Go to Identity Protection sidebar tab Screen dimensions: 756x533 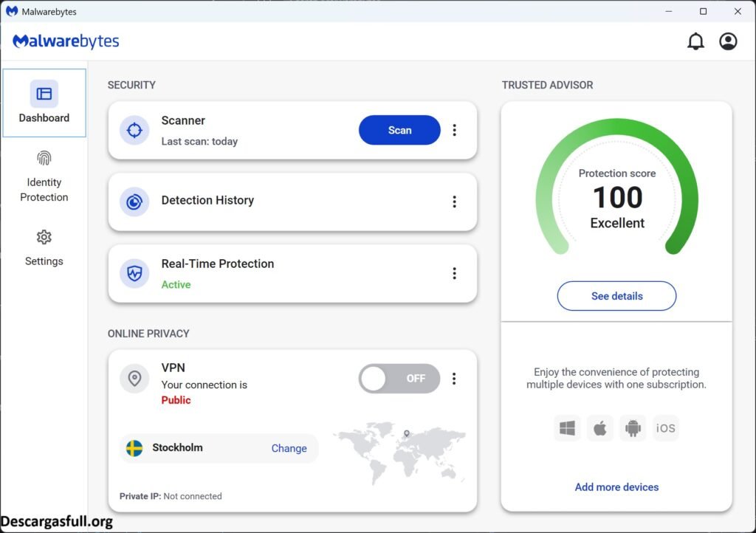(44, 177)
